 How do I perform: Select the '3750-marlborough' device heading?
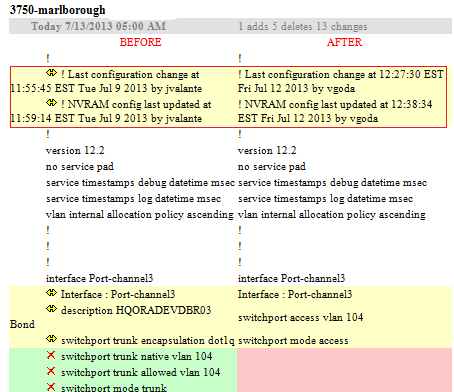pyautogui.click(x=58, y=10)
